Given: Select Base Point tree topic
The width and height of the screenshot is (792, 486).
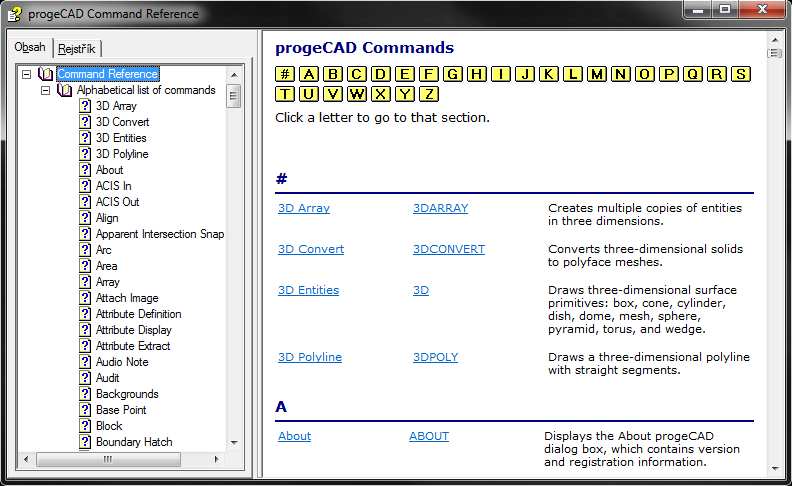Looking at the screenshot, I should (121, 410).
